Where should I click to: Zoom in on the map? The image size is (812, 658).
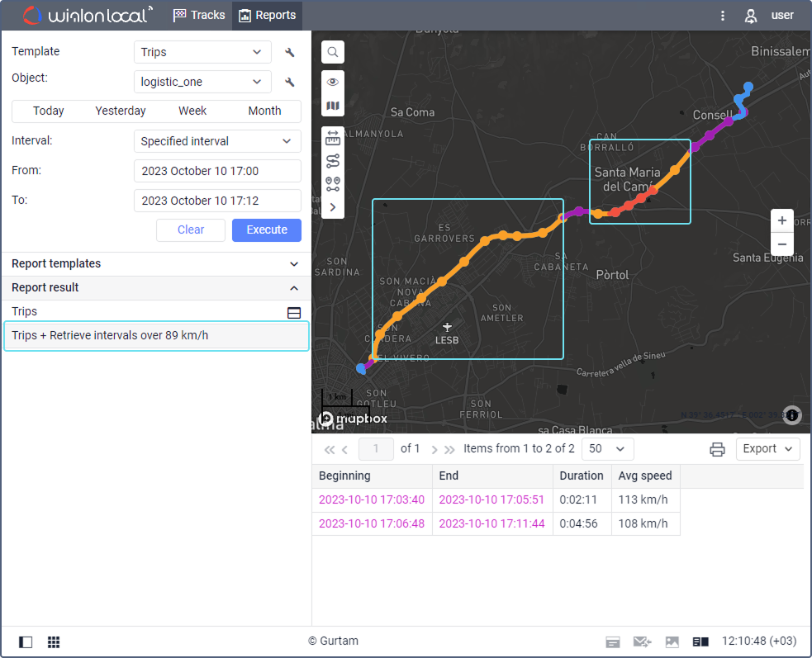point(782,221)
